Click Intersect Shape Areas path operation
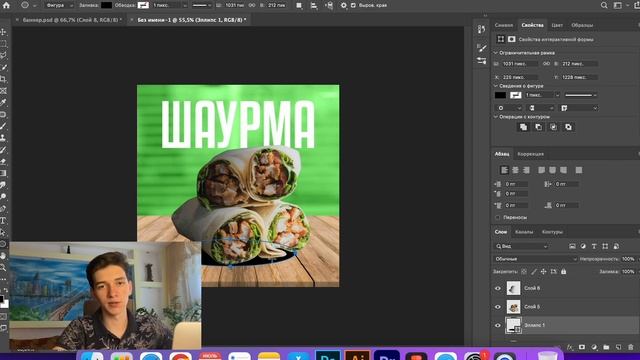The height and width of the screenshot is (360, 640). pyautogui.click(x=553, y=127)
